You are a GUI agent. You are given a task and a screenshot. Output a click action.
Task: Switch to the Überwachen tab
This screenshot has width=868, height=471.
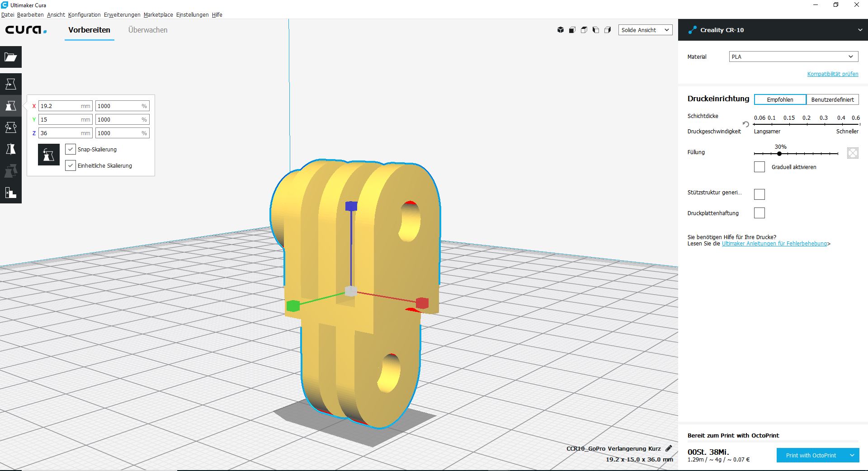(148, 30)
